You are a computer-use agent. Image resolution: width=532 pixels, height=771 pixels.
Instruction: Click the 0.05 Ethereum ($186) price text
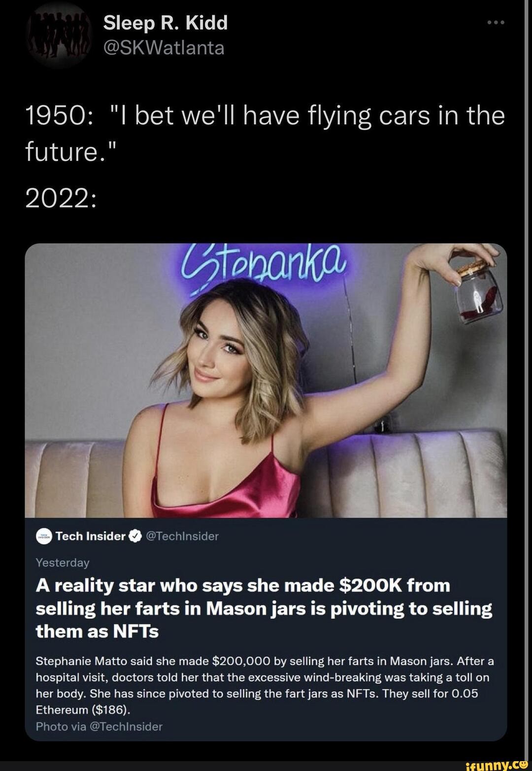click(x=257, y=701)
